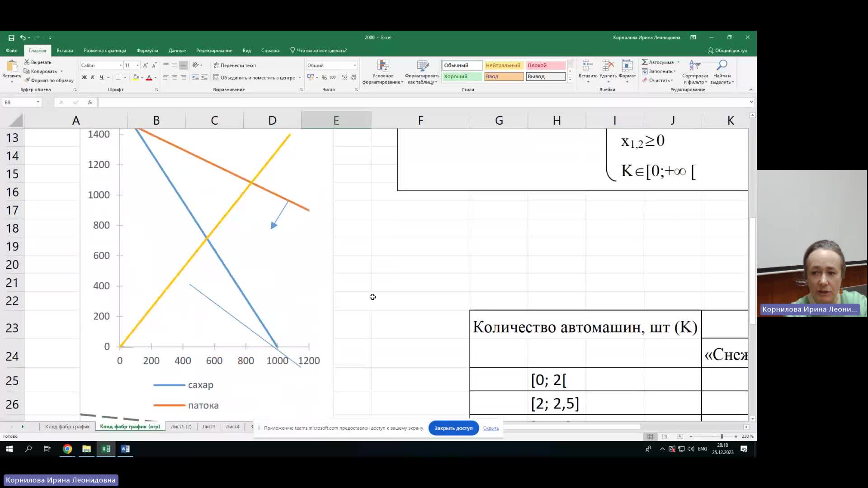Open sheet tab Конд фабр график
868x488 pixels.
(67, 427)
